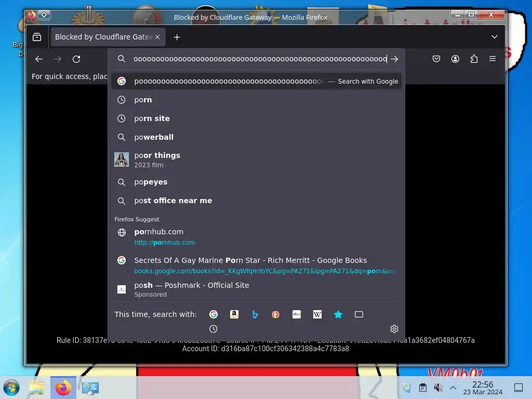The image size is (532, 399).
Task: Expand the list all tabs chevron
Action: click(x=495, y=37)
